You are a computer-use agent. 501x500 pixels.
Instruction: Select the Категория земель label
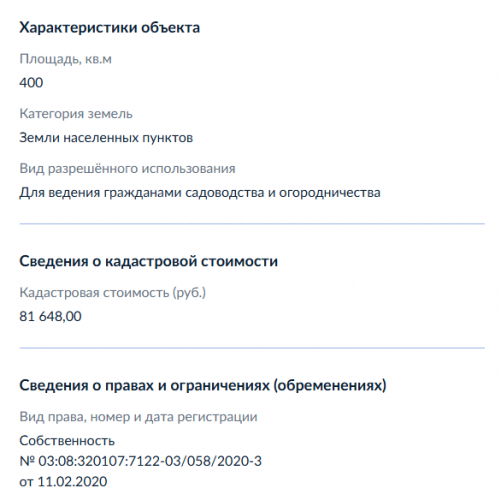[76, 114]
